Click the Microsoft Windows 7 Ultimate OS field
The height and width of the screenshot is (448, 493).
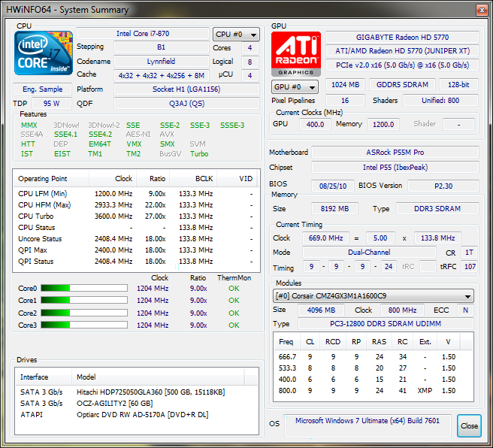click(372, 422)
